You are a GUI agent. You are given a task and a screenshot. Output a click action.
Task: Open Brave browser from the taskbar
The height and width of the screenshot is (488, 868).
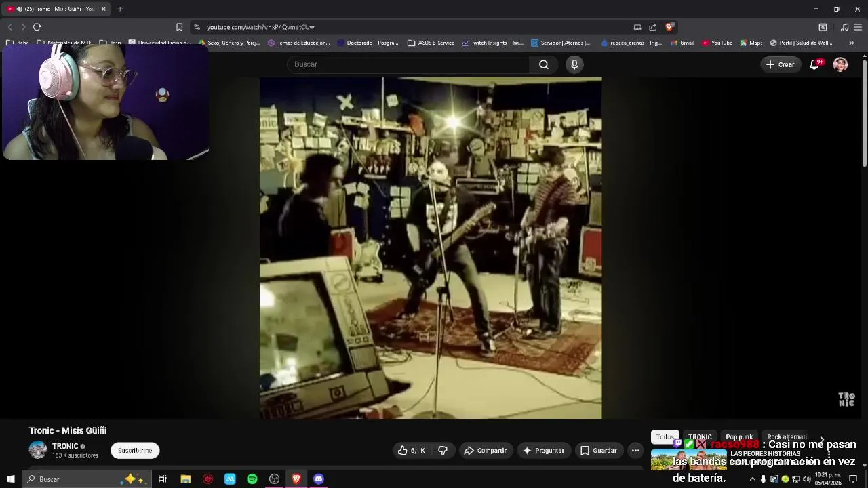click(x=296, y=479)
